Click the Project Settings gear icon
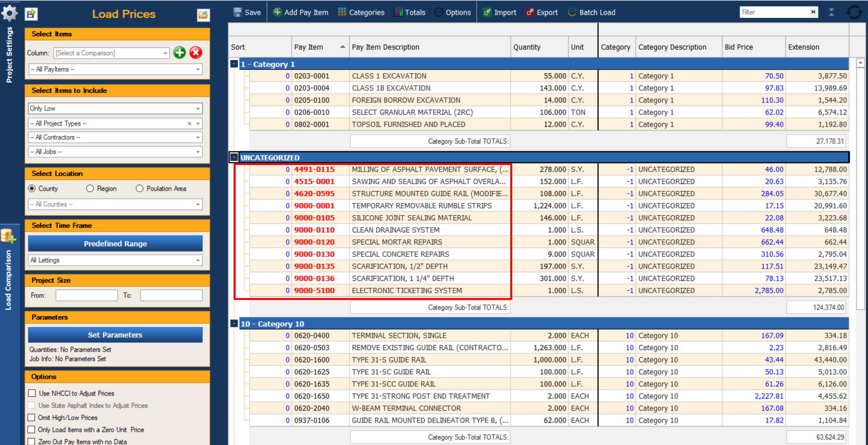The width and height of the screenshot is (868, 445). [9, 13]
